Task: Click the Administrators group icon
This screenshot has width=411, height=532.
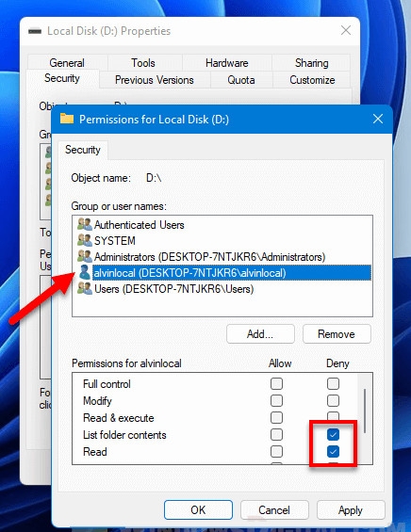Action: 85,256
